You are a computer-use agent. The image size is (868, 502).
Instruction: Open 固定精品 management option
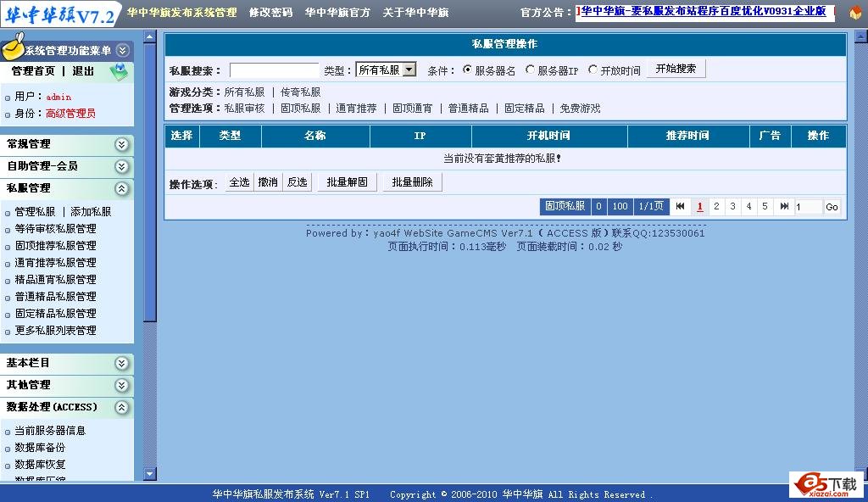(x=524, y=109)
